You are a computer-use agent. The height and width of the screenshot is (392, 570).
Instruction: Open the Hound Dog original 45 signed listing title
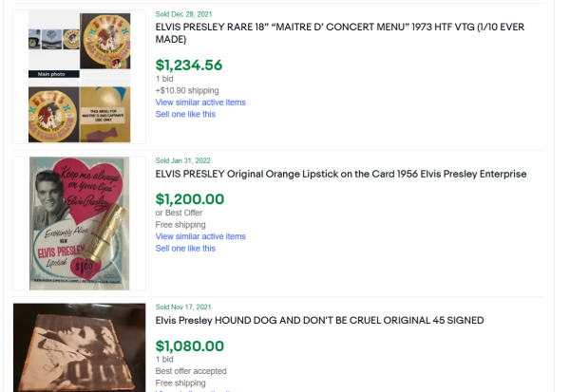(319, 321)
